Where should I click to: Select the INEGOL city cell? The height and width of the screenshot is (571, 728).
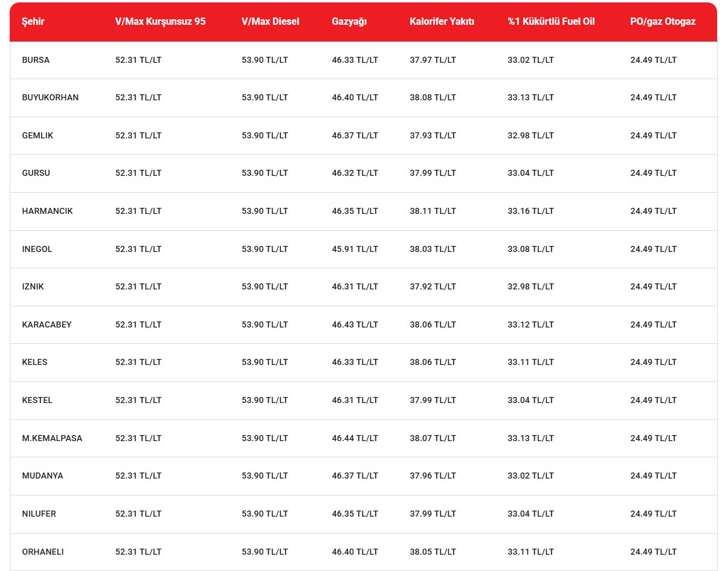pos(37,249)
